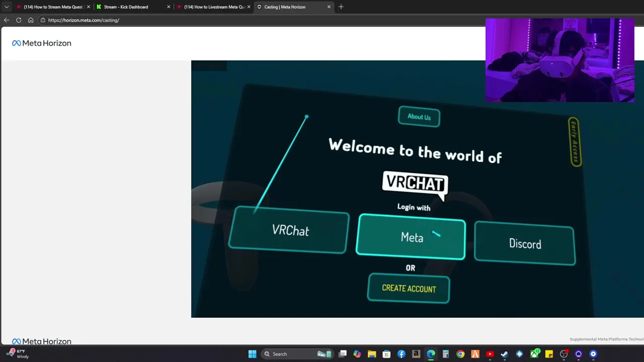The image size is (644, 362).
Task: Close the How to Livestream Meta Quest tab
Action: (249, 7)
